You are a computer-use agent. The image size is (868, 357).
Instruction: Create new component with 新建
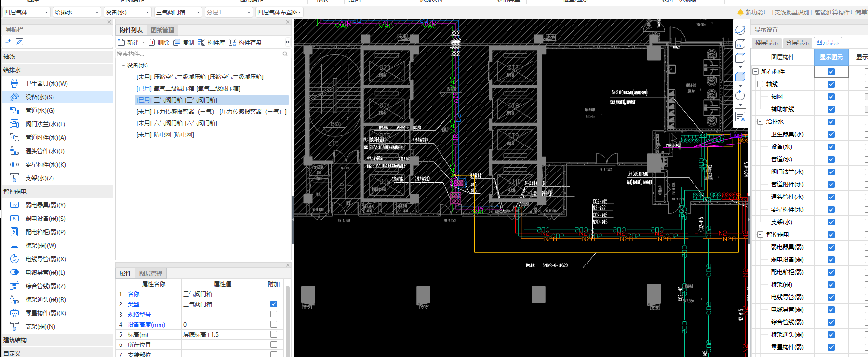129,42
